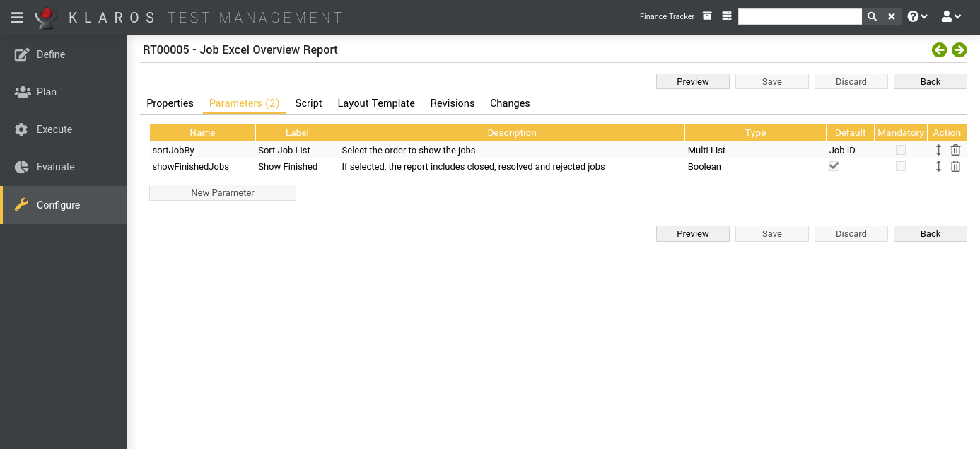The width and height of the screenshot is (980, 449).
Task: Open the archive icon in the top bar
Action: (706, 16)
